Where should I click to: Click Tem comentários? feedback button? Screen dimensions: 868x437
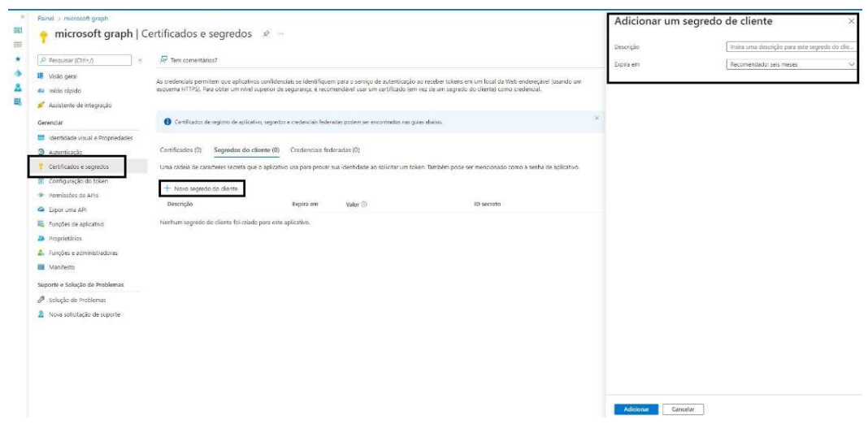(189, 60)
